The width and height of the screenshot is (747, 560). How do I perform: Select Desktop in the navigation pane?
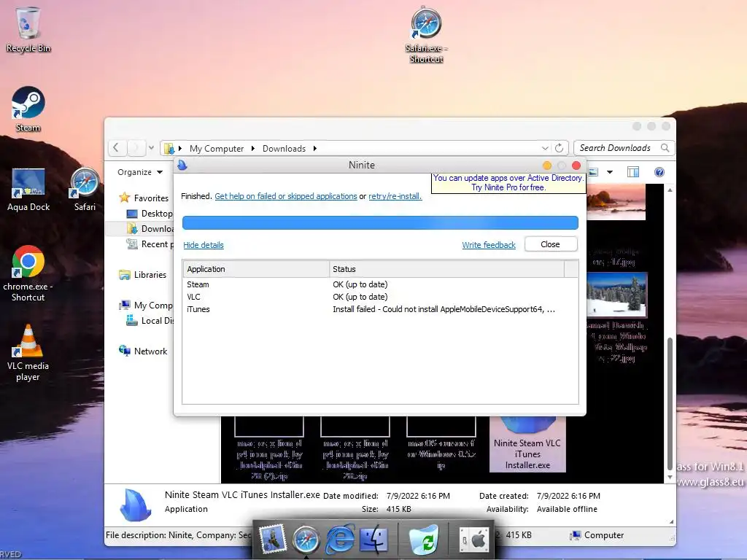click(x=150, y=214)
